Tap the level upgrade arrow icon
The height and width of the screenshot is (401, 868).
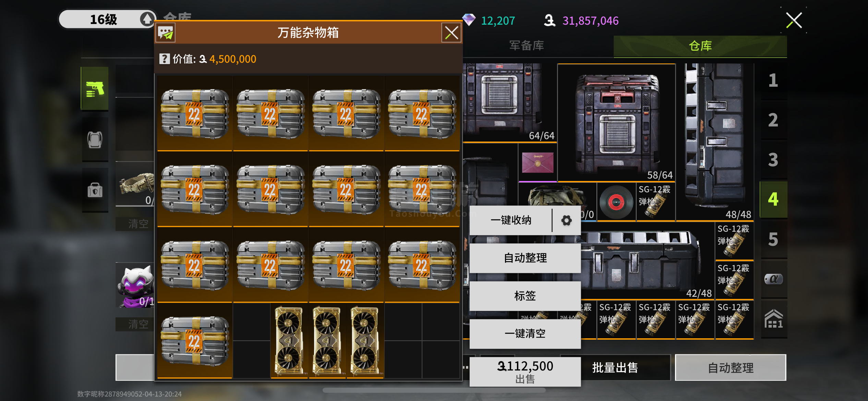[x=147, y=19]
